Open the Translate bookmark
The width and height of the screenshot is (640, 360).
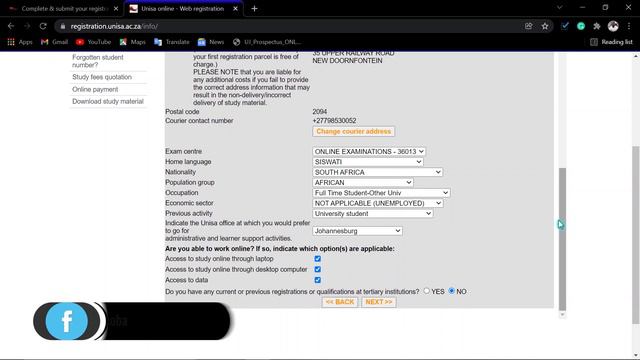point(172,42)
